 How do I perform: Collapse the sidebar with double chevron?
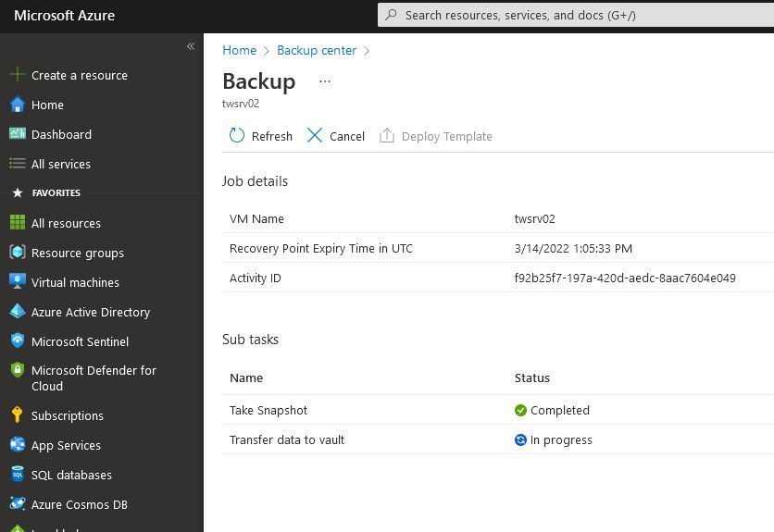point(191,46)
